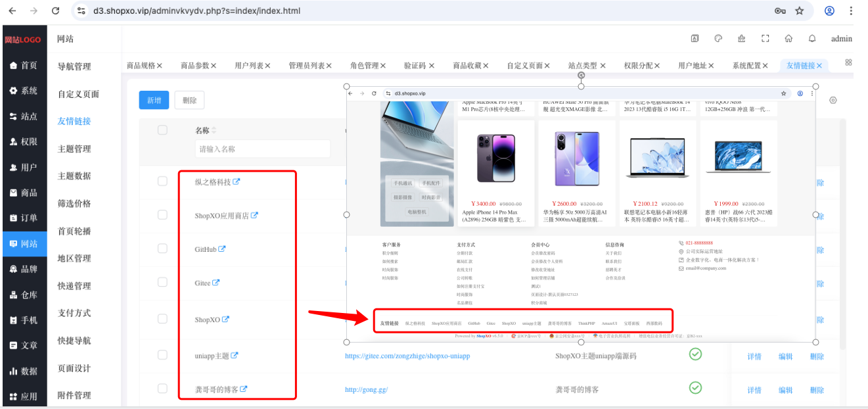Tick the checkbox for GitHub row
868x409 pixels.
click(162, 249)
